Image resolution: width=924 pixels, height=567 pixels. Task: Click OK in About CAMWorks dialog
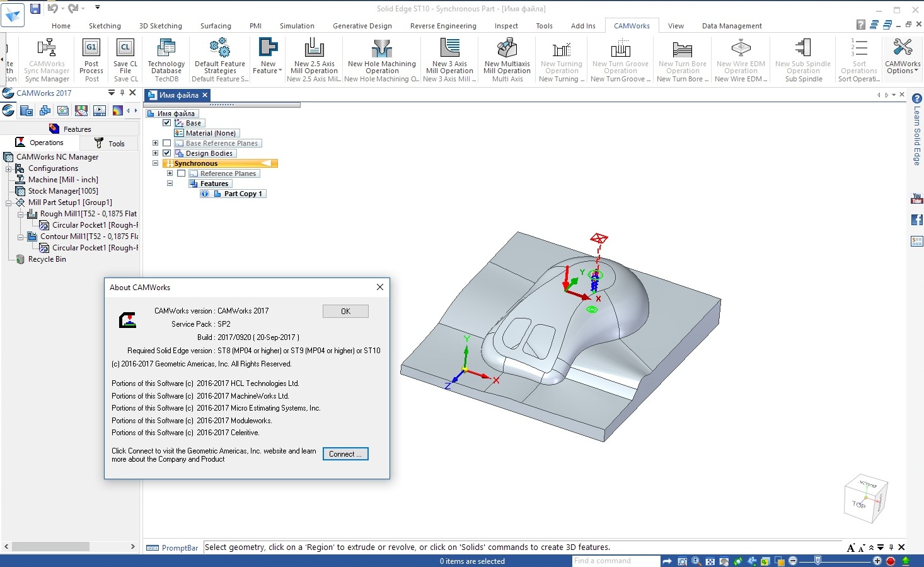click(x=345, y=311)
